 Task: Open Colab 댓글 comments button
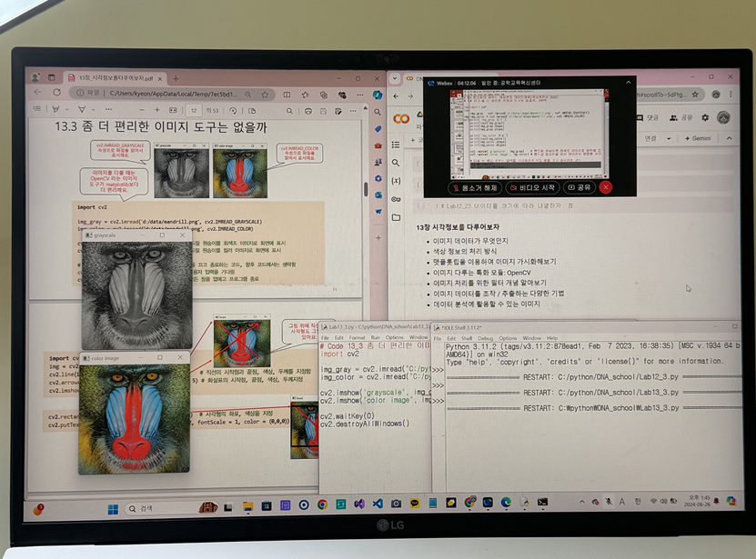tap(648, 117)
